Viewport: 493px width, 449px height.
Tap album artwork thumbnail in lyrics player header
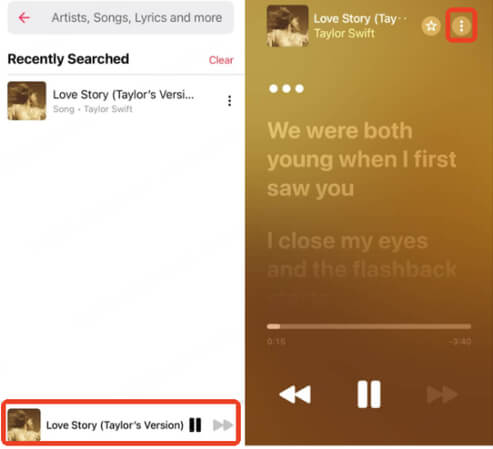coord(288,26)
